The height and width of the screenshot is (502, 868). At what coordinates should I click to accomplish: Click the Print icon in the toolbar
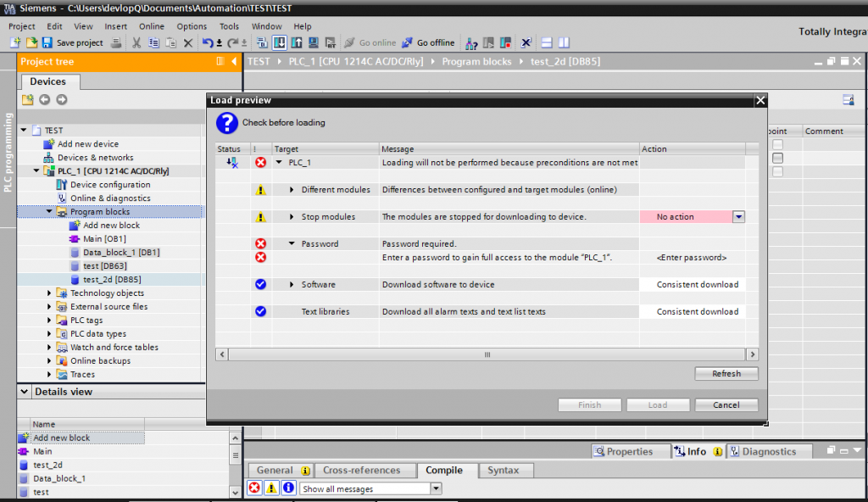pyautogui.click(x=116, y=42)
